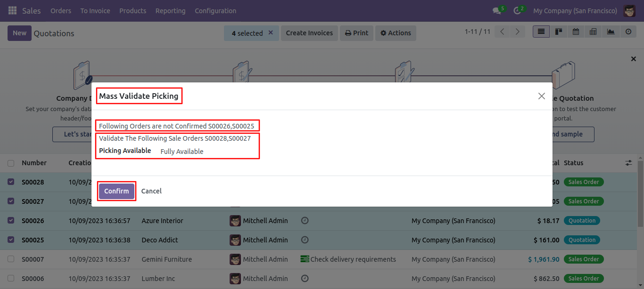Image resolution: width=644 pixels, height=289 pixels.
Task: Click activity clock icon in S00006 row
Action: pyautogui.click(x=305, y=278)
